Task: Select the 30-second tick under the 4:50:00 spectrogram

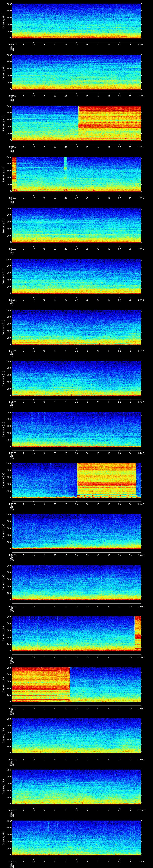Action: 77,351
